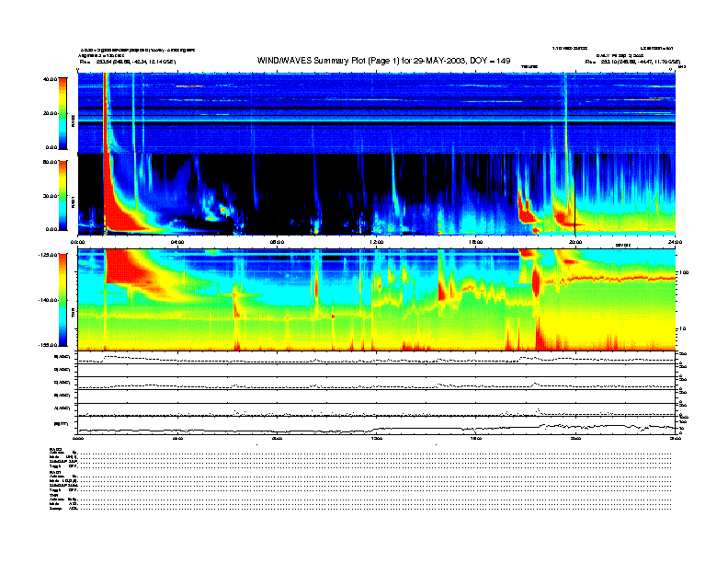Screen dimensions: 728x563
Task: Select the 40.00 color scale label
Action: (51, 79)
